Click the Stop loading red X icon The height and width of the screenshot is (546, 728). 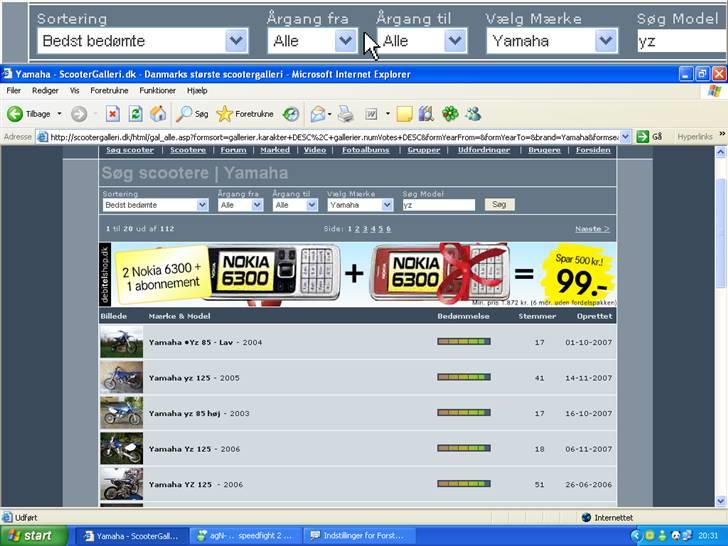click(113, 114)
